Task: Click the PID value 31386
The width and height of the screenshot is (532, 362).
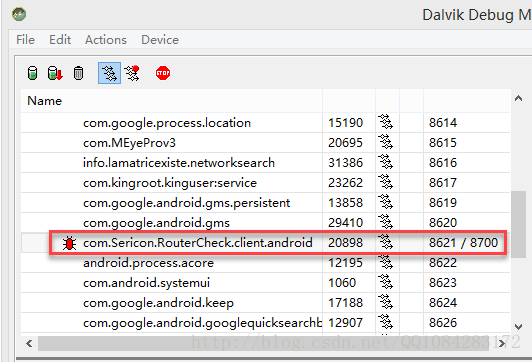Action: click(345, 163)
